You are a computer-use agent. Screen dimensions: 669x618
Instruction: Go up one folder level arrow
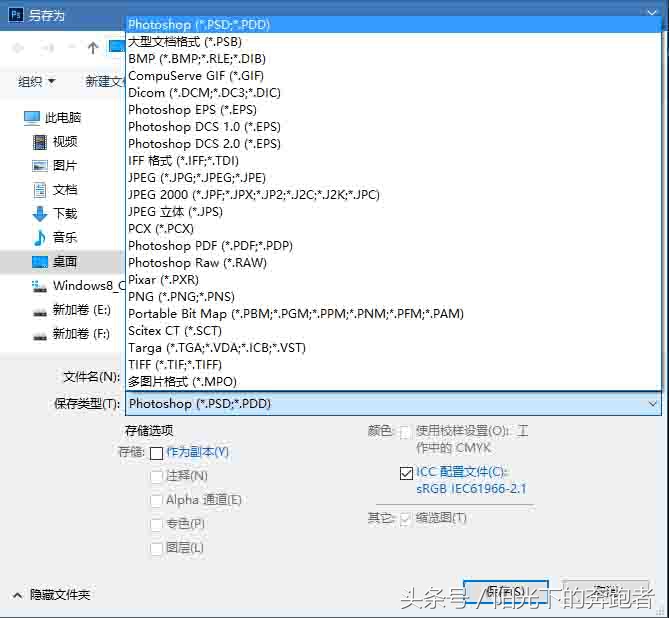(x=93, y=48)
